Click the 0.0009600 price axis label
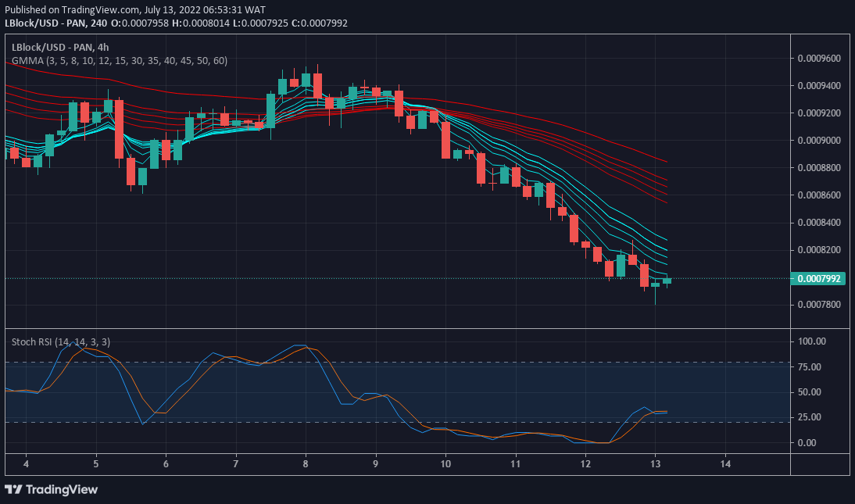Screen dimensions: 855x504 818,59
